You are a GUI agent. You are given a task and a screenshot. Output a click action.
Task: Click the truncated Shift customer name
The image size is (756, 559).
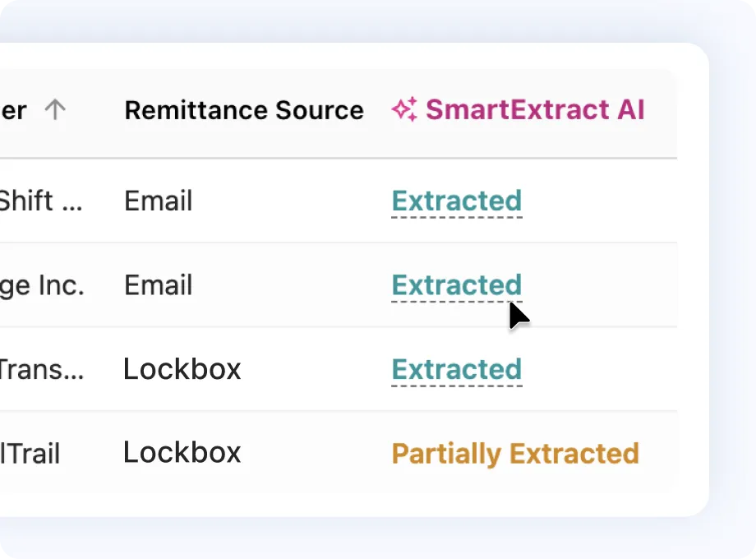pyautogui.click(x=40, y=201)
